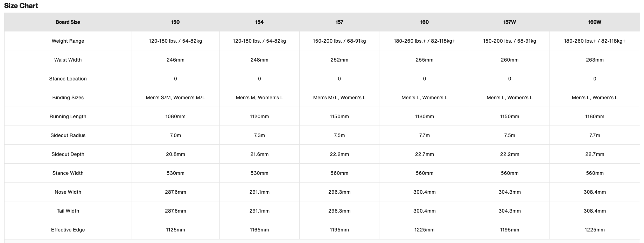Click the Sidecut Radius row label

[x=68, y=135]
